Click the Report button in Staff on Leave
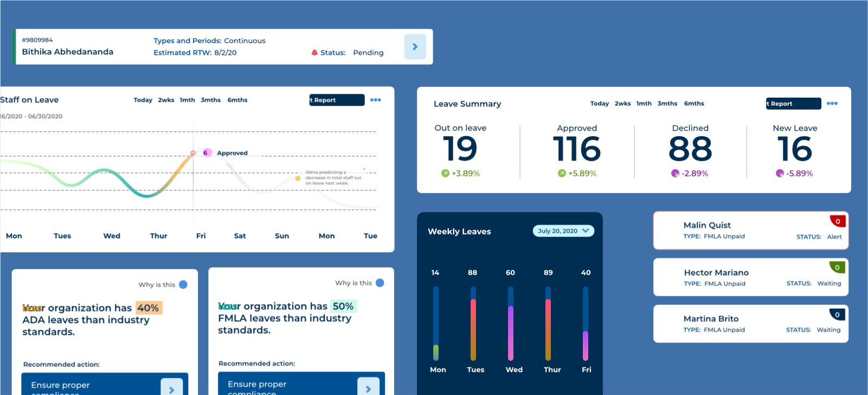The image size is (868, 395). pos(337,100)
